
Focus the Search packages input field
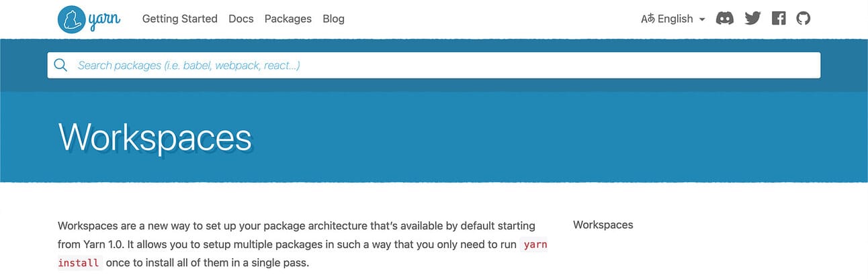point(434,65)
